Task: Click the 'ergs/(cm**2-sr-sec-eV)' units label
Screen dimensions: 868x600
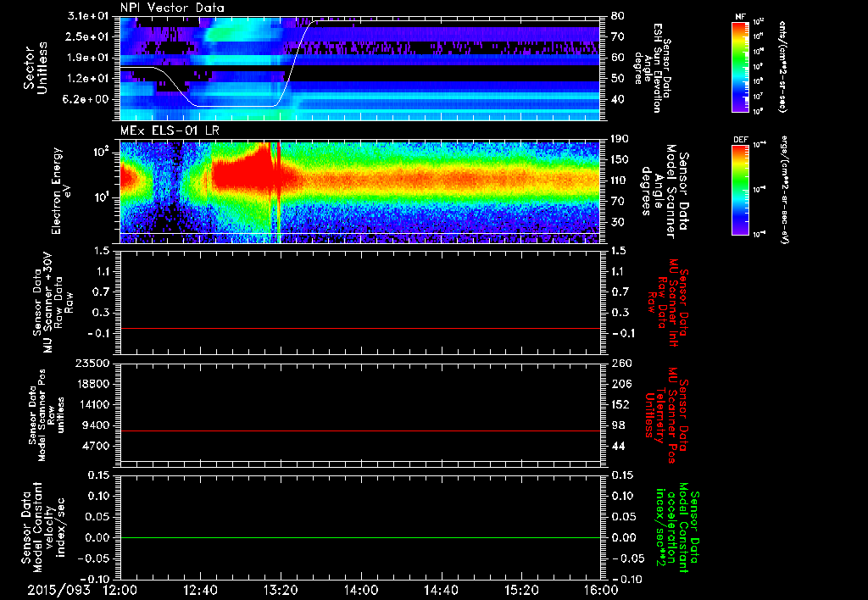Action: tap(784, 190)
